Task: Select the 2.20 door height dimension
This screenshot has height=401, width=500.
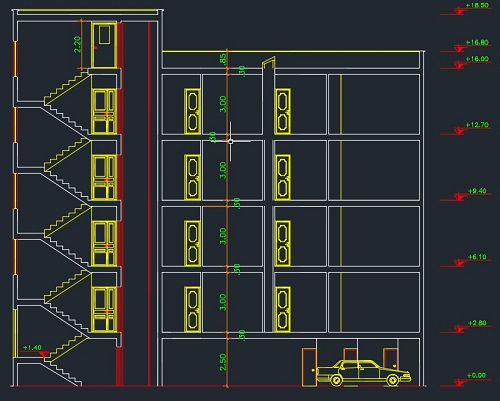Action: [x=77, y=44]
